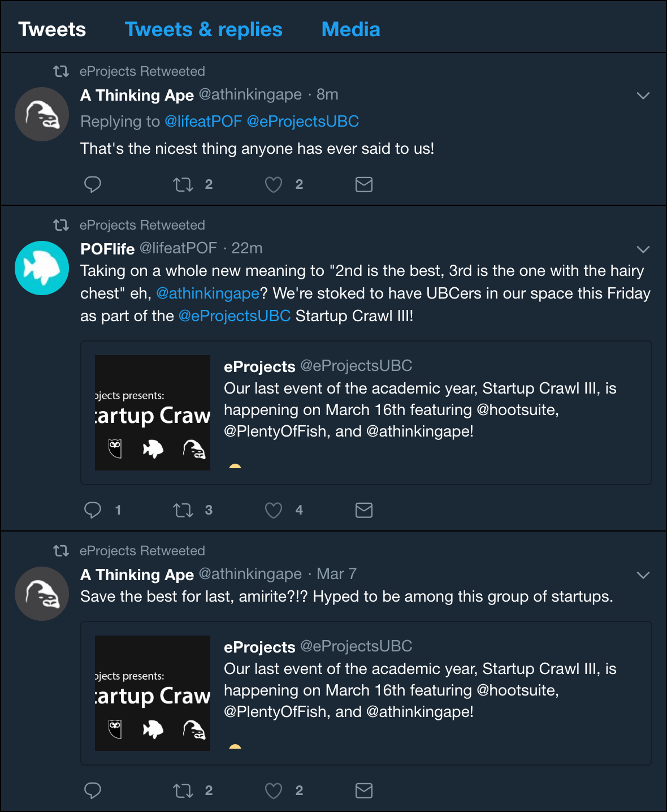Switch to Tweets & replies tab
The width and height of the screenshot is (667, 812).
(203, 29)
